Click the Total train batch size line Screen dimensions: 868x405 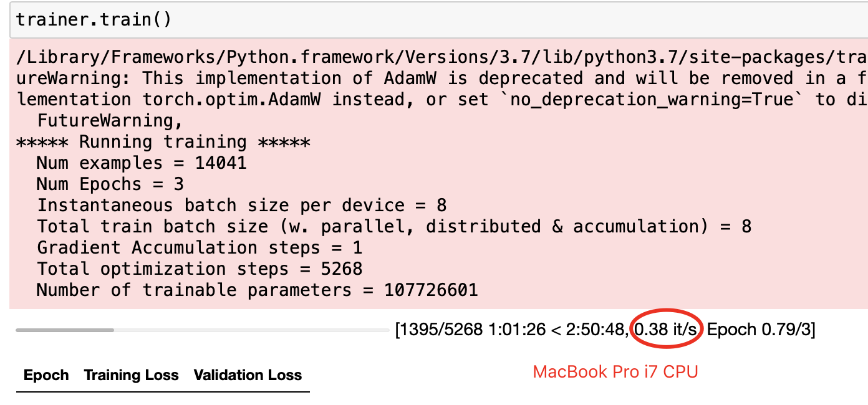pos(394,226)
